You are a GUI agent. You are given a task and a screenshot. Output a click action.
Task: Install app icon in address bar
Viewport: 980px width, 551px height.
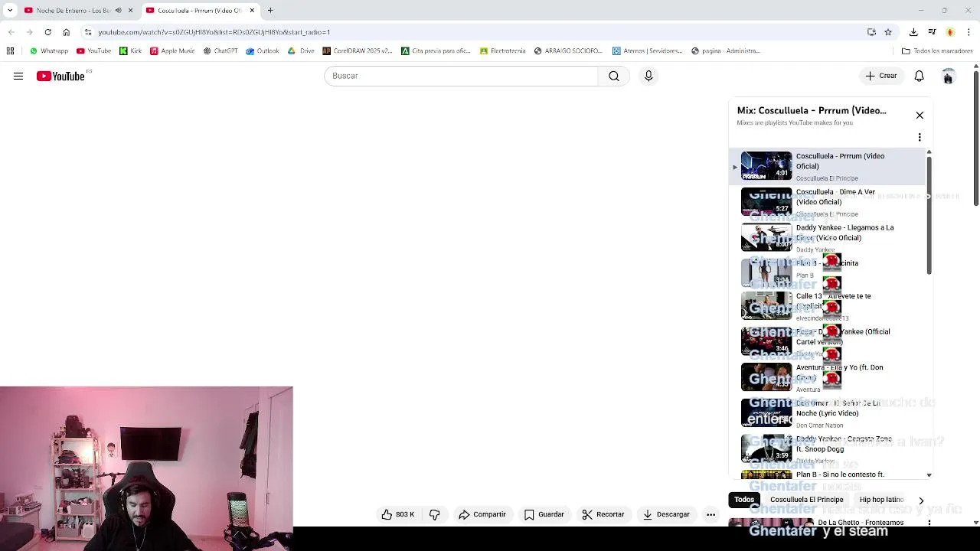(871, 32)
